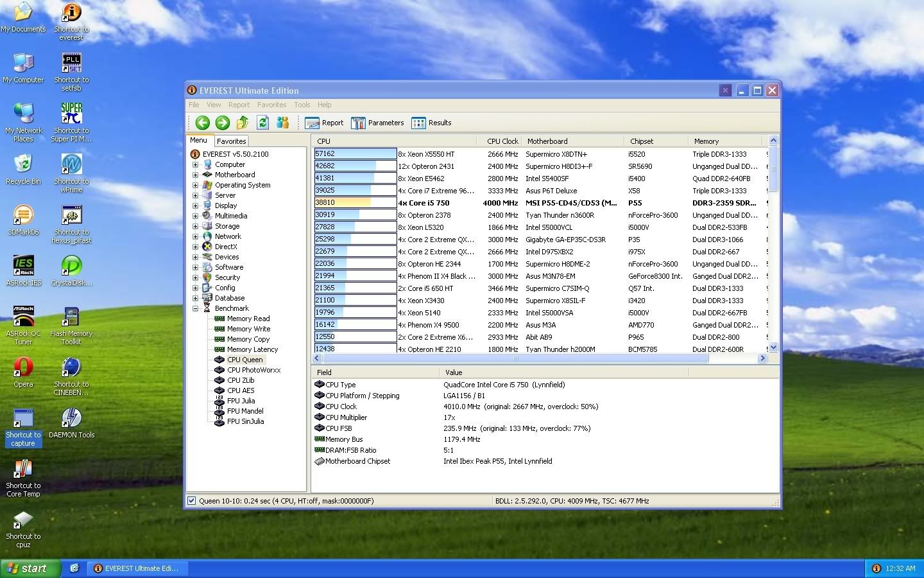
Task: Click the green Back arrow toolbar icon
Action: tap(203, 123)
